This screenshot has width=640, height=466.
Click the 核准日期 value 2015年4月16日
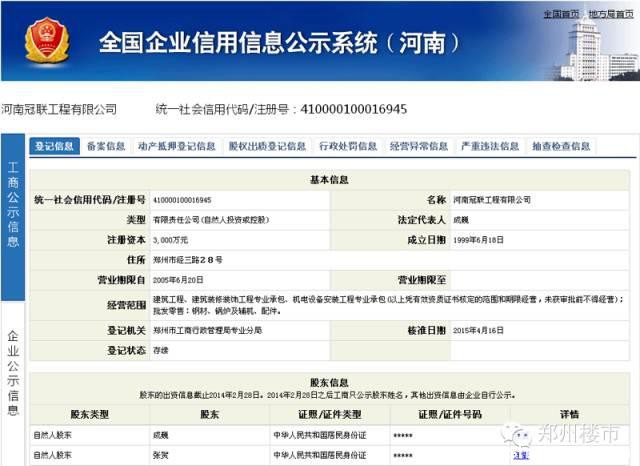tap(478, 330)
